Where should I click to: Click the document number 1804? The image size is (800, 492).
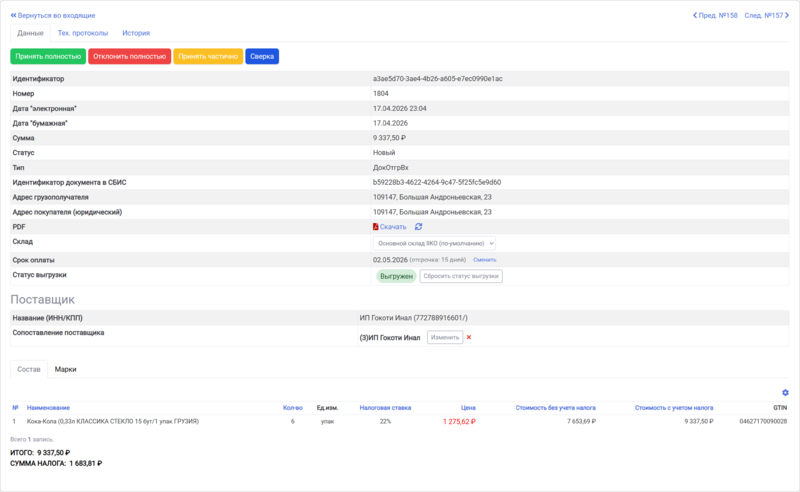[x=381, y=93]
